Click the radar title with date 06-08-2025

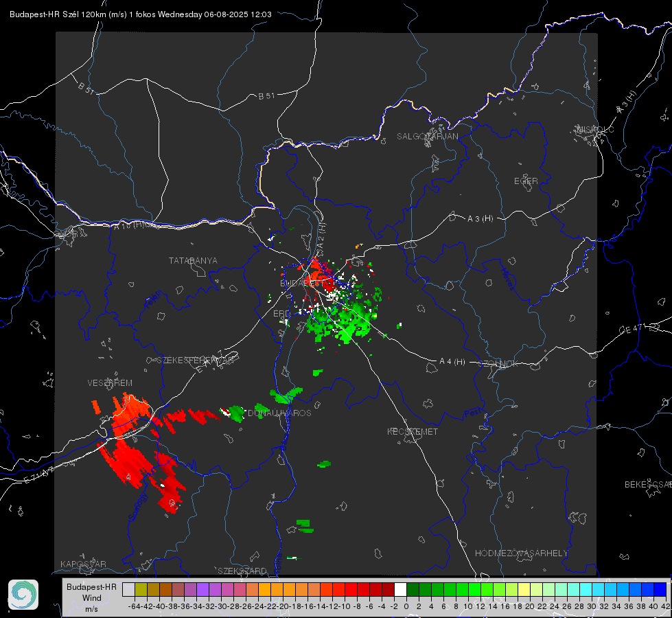click(x=141, y=14)
